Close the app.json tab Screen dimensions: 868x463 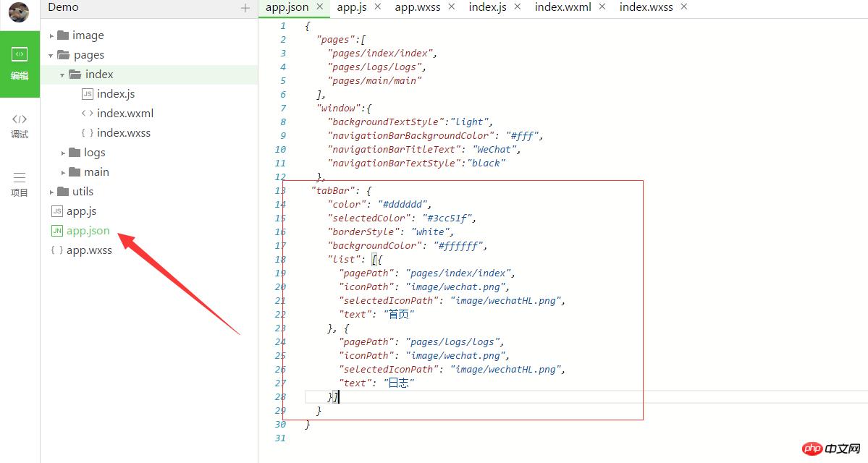coord(320,7)
